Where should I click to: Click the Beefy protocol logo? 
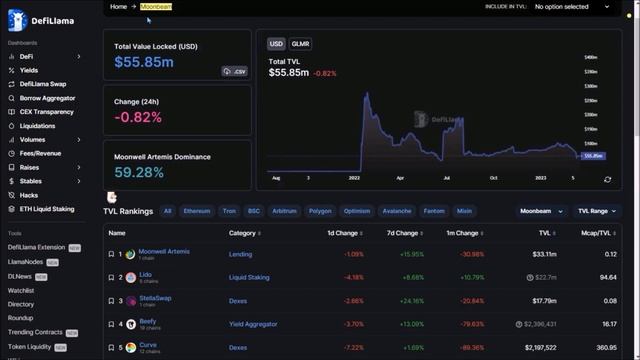pos(131,324)
